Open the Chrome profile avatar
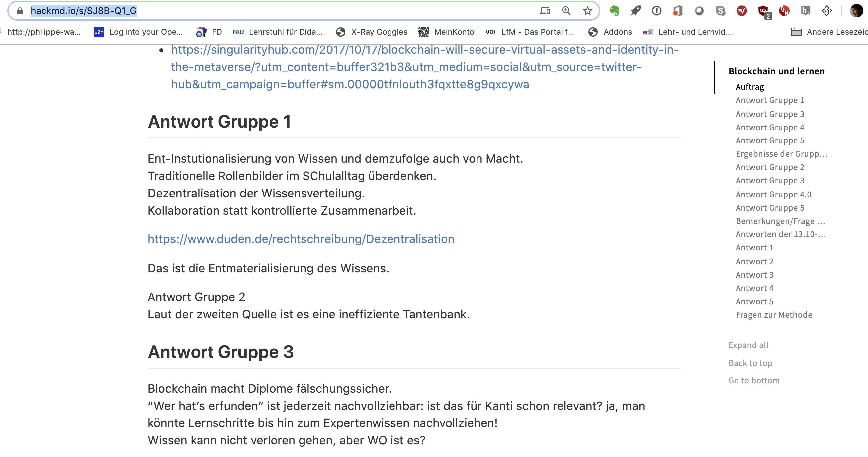Image resolution: width=868 pixels, height=457 pixels. tap(856, 11)
